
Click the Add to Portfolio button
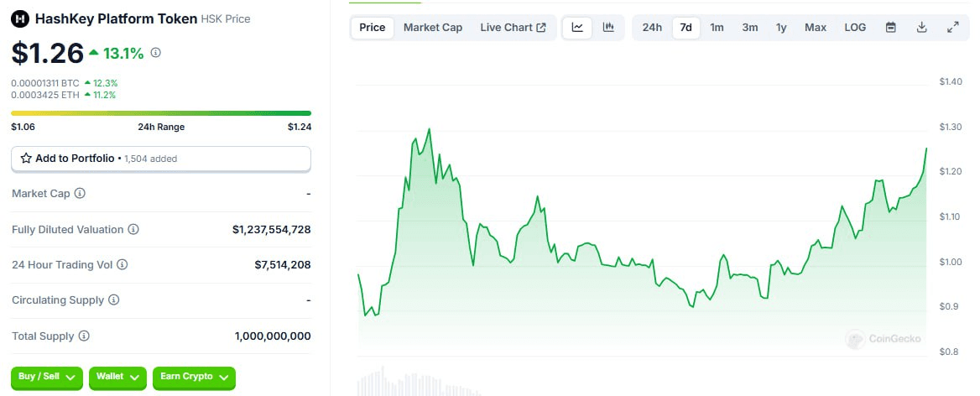point(161,159)
